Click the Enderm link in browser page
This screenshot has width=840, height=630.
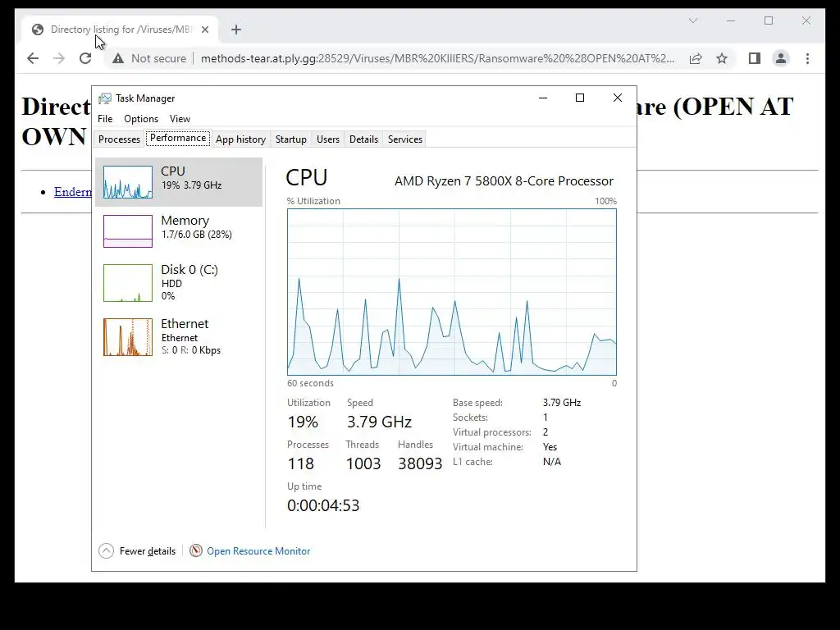[73, 192]
